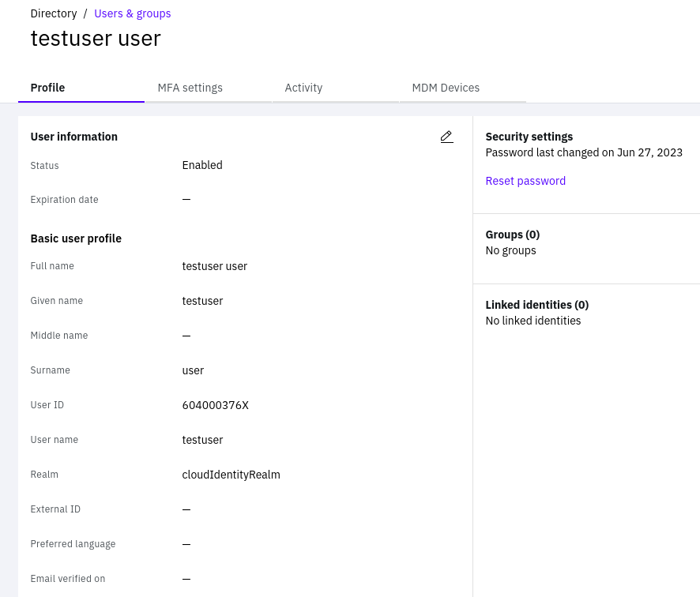Click the Enabled status value

click(202, 165)
